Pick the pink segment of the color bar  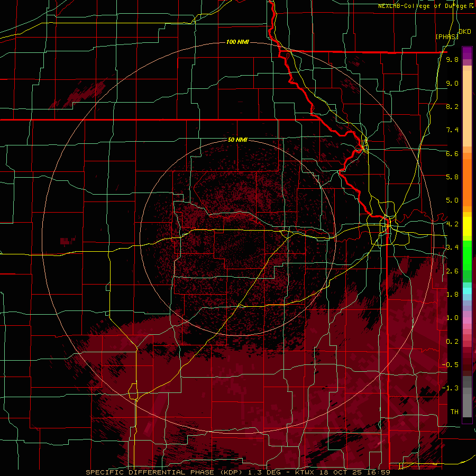click(x=467, y=321)
